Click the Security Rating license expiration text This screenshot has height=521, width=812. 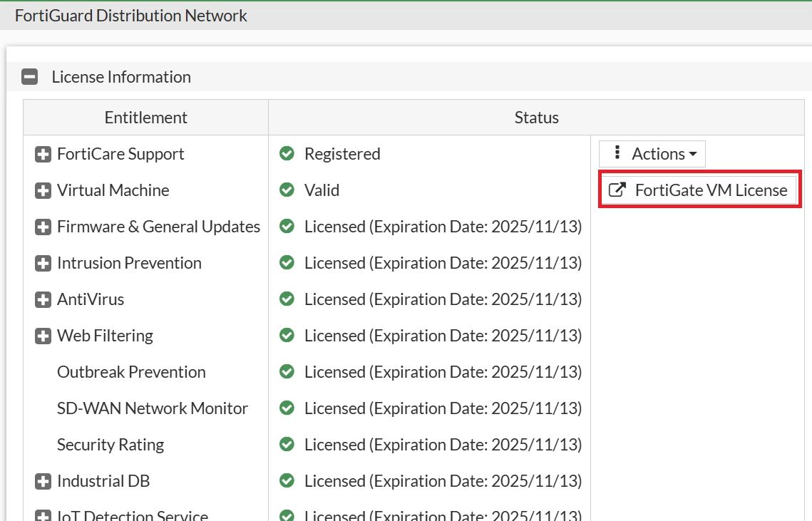point(443,445)
